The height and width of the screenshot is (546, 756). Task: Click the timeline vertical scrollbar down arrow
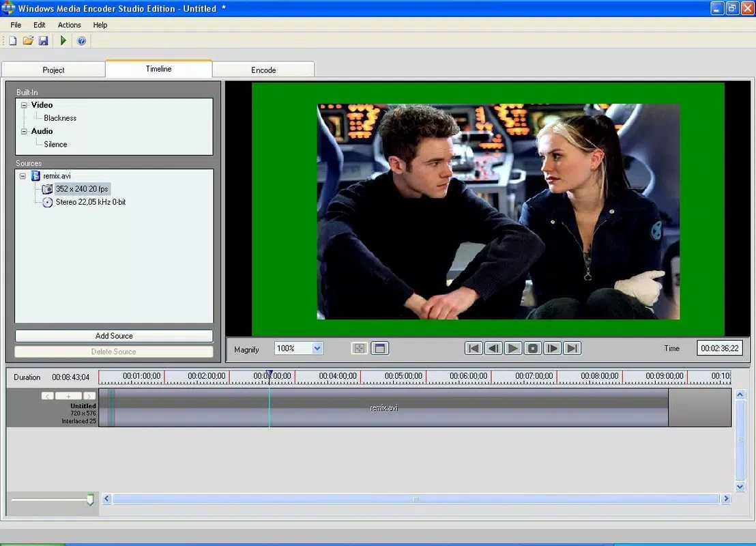tap(740, 487)
